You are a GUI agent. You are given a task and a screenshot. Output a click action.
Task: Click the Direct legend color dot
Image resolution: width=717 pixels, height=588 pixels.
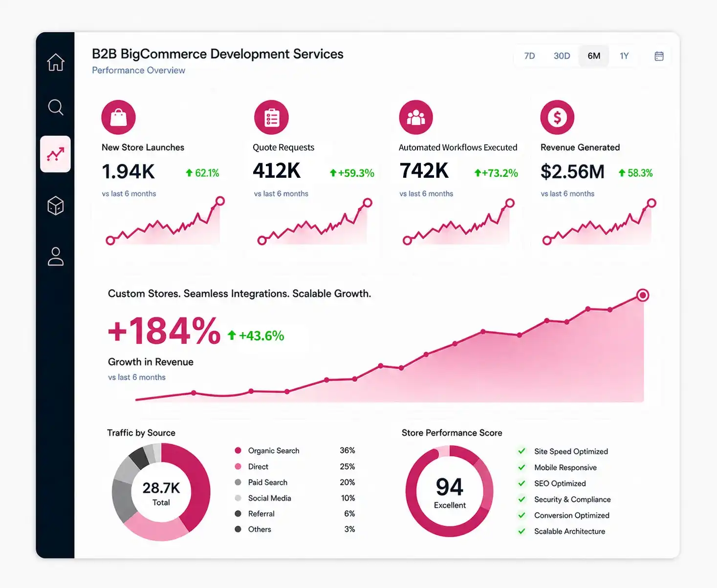pos(238,466)
